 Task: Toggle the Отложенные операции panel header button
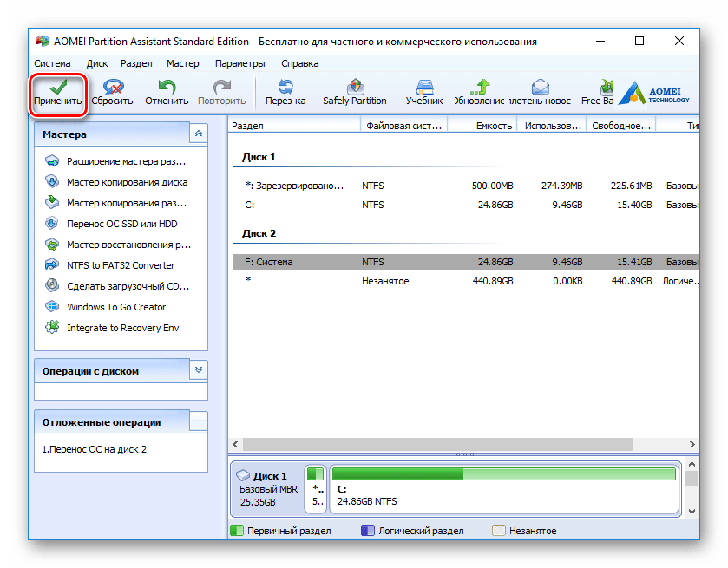point(199,421)
